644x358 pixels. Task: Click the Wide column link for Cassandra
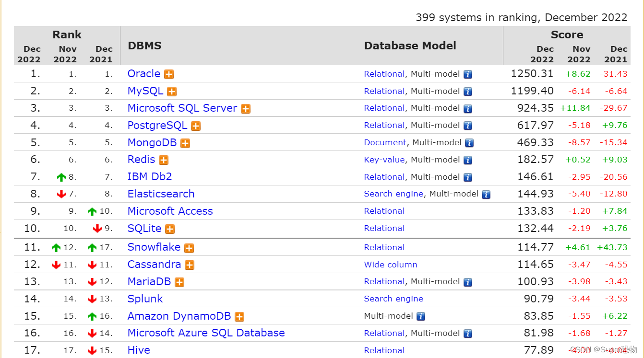click(391, 265)
